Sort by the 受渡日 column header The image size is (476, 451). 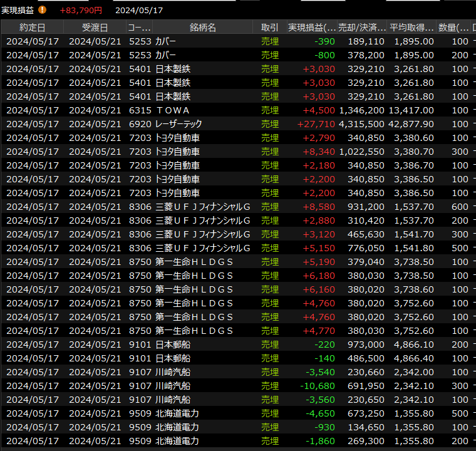click(x=95, y=28)
